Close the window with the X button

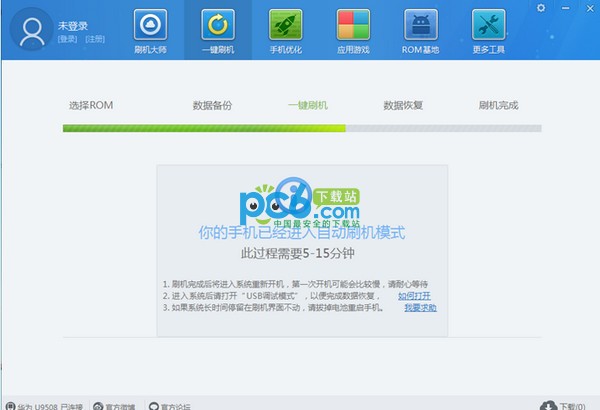(x=590, y=8)
